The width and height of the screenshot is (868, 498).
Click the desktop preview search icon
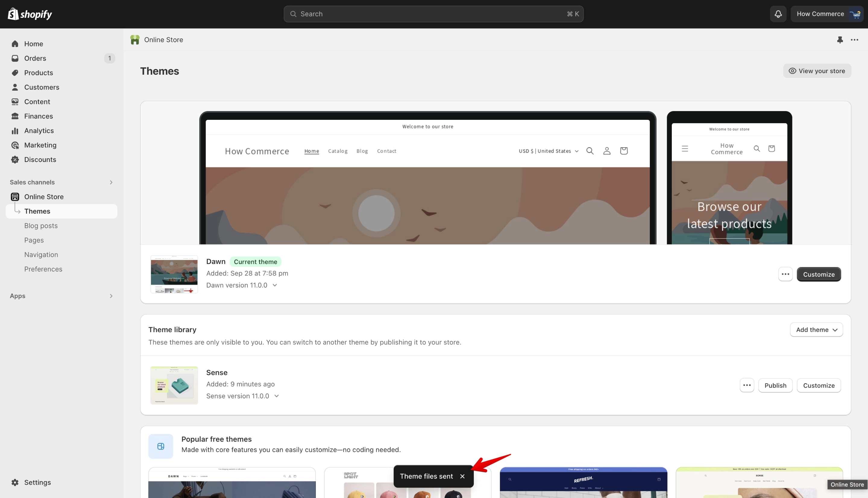click(x=590, y=151)
